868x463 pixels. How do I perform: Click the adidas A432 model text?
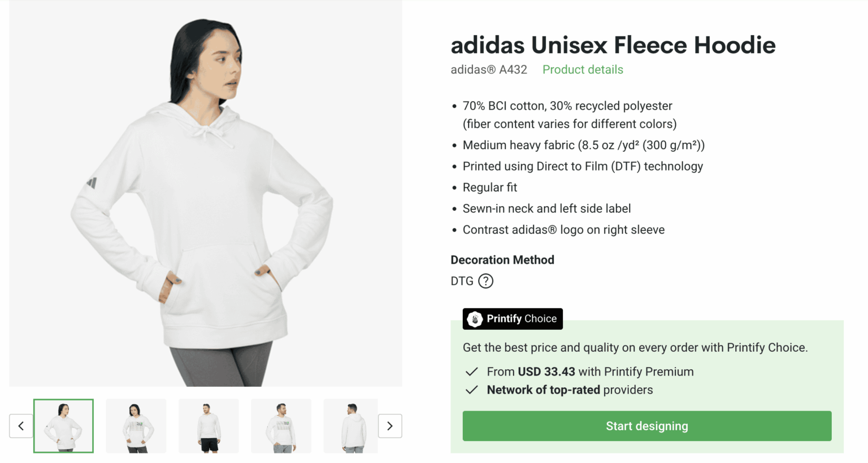(x=488, y=69)
